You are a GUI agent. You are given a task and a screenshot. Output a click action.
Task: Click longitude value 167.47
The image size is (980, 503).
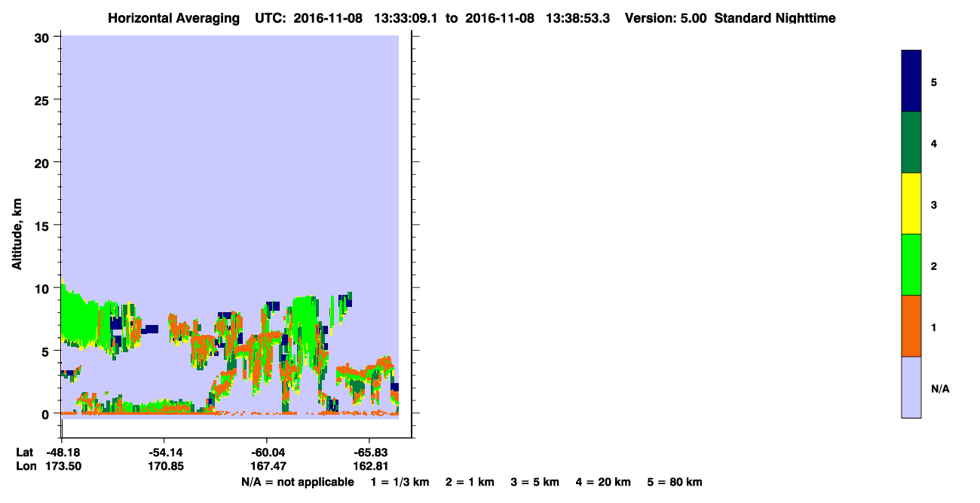(267, 467)
